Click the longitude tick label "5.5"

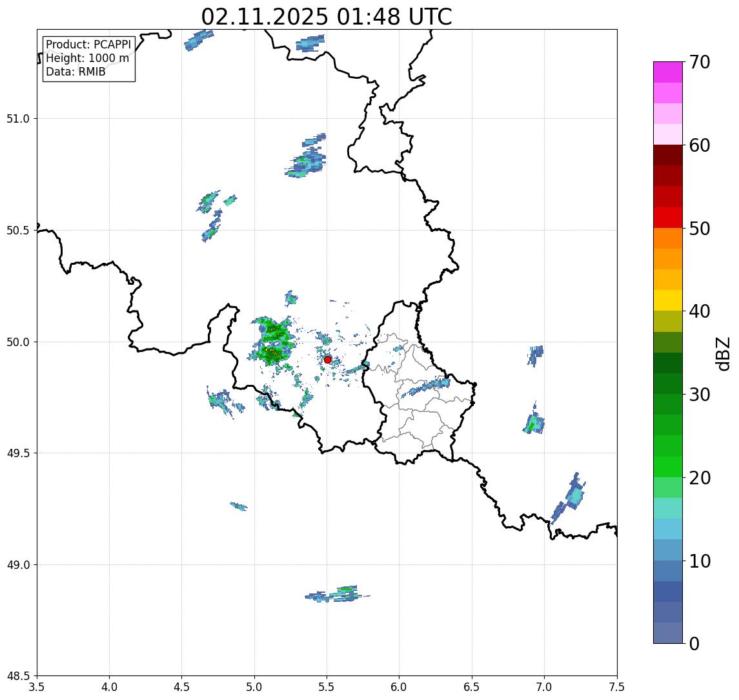[x=327, y=687]
